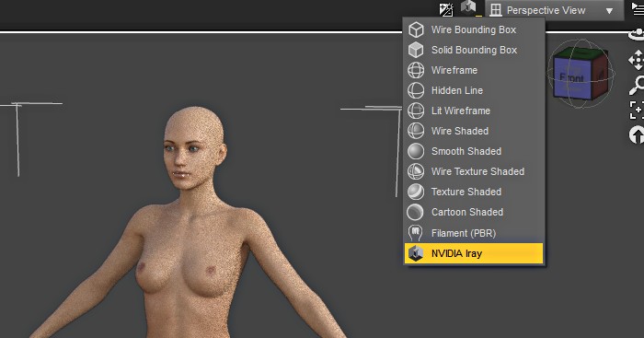Screen dimensions: 644x338
Task: Open the Perspective View camera dropdown
Action: tap(555, 10)
